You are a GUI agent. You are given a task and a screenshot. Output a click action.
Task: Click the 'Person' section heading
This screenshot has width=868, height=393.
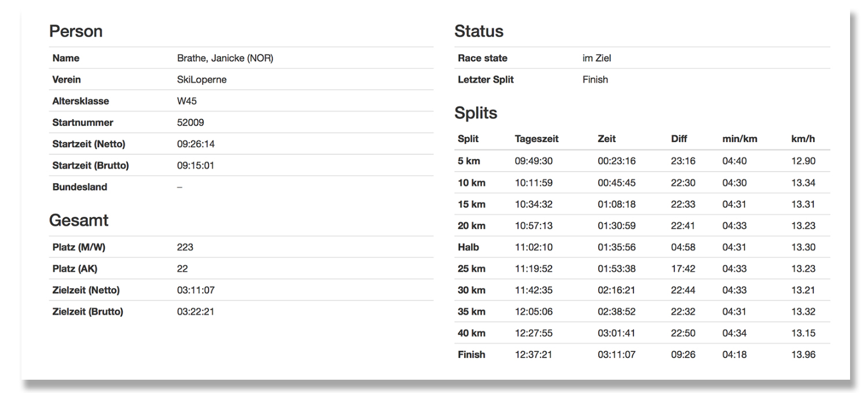(76, 31)
